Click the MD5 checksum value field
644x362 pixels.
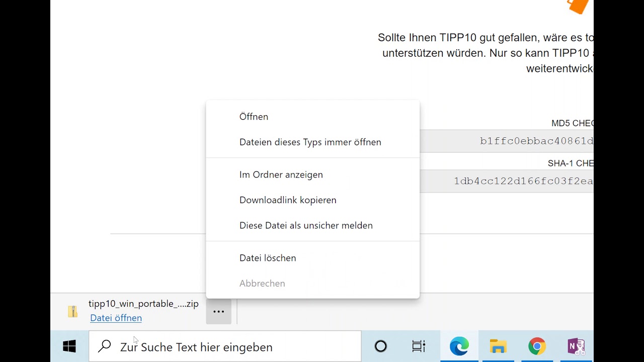507,141
